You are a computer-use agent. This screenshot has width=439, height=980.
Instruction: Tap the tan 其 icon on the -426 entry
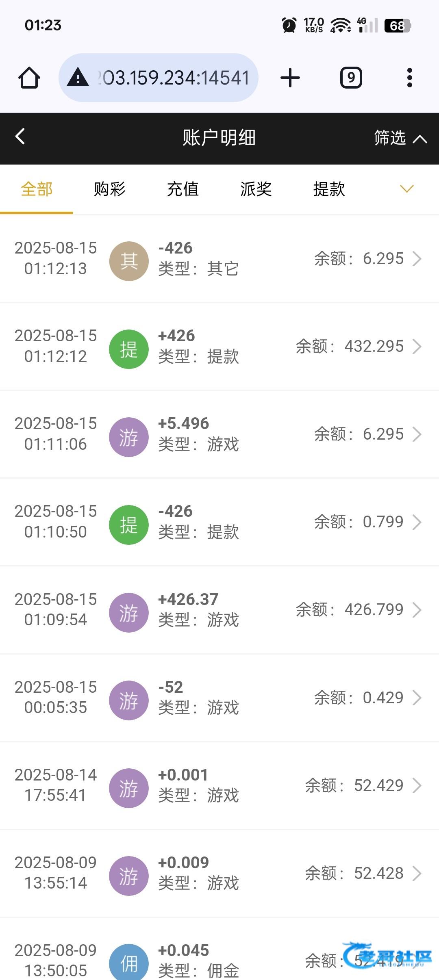(x=129, y=261)
